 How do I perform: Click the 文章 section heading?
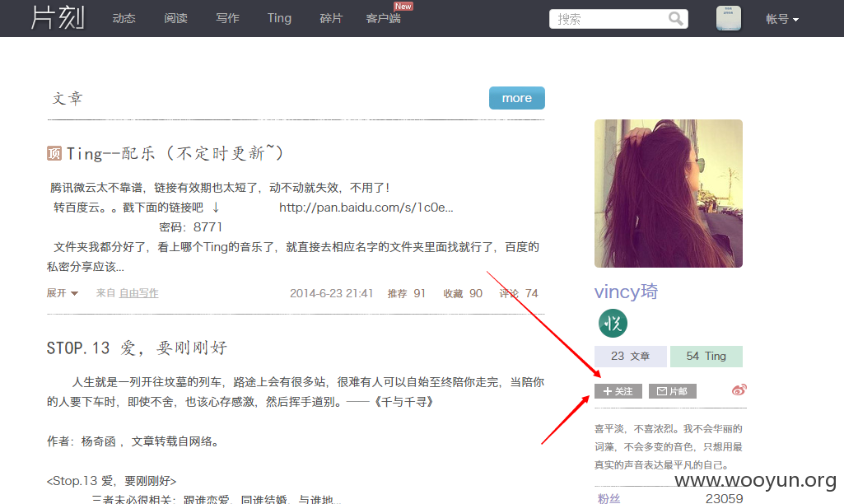click(x=68, y=98)
